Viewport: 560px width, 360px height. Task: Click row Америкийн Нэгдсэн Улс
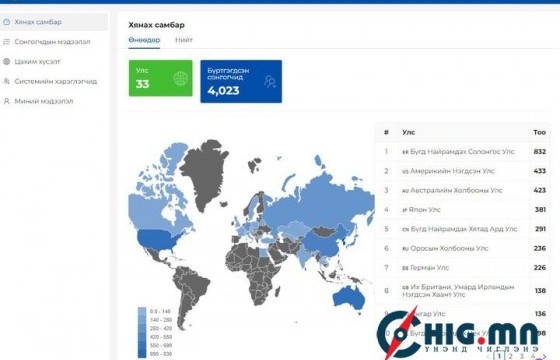point(462,171)
